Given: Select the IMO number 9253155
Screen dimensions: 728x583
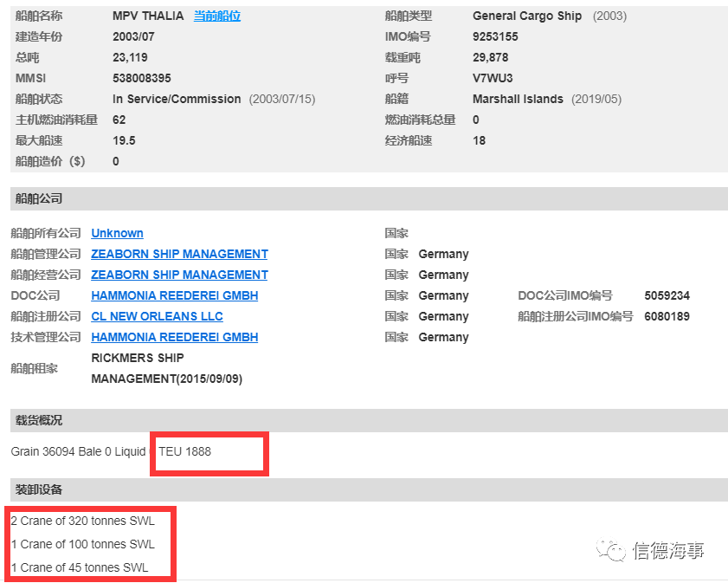Looking at the screenshot, I should click(x=495, y=36).
